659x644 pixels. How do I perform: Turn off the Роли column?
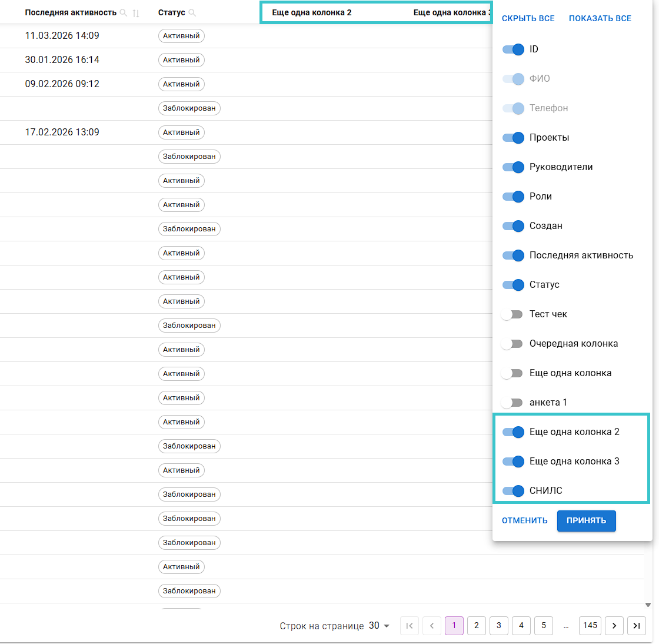pyautogui.click(x=513, y=196)
